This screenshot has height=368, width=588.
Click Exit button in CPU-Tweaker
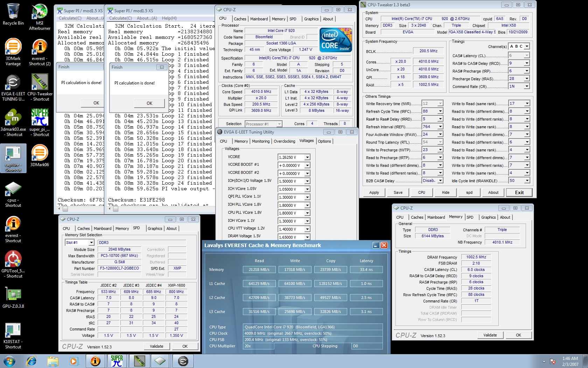click(519, 192)
